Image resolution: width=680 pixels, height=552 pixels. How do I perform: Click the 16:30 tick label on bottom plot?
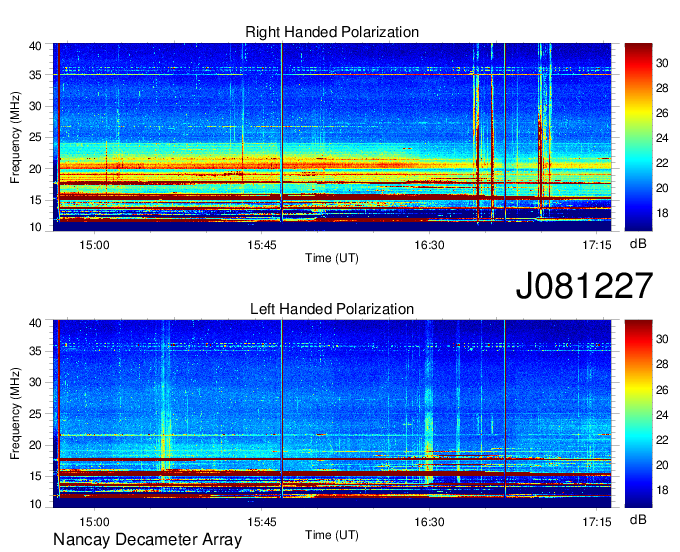tap(429, 522)
